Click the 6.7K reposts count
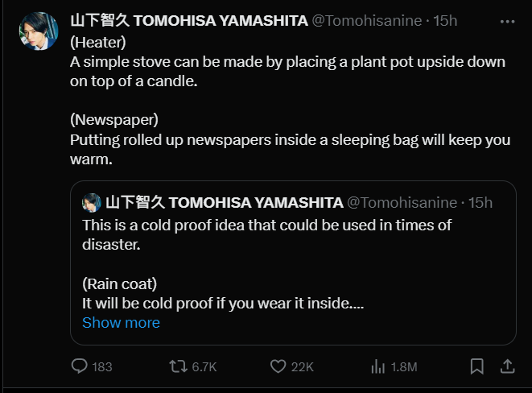The width and height of the screenshot is (532, 393). [204, 367]
